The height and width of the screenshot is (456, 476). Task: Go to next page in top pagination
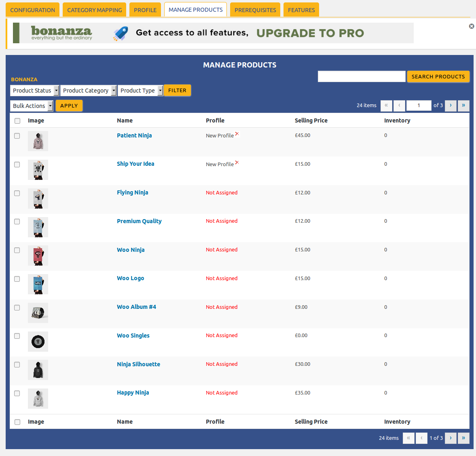(451, 106)
